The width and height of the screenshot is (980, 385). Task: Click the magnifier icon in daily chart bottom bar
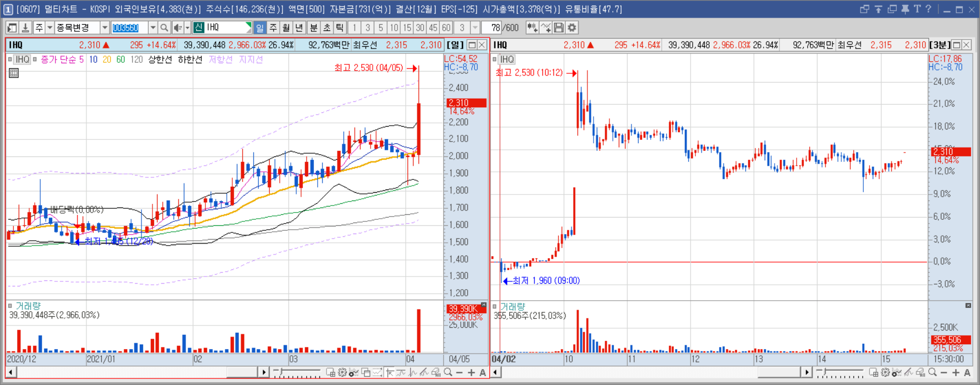point(448,373)
